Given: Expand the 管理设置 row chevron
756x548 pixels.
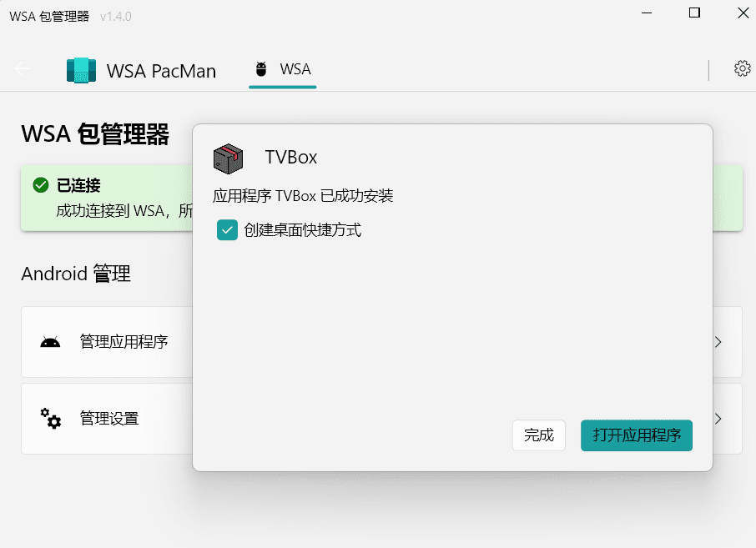Looking at the screenshot, I should tap(719, 419).
